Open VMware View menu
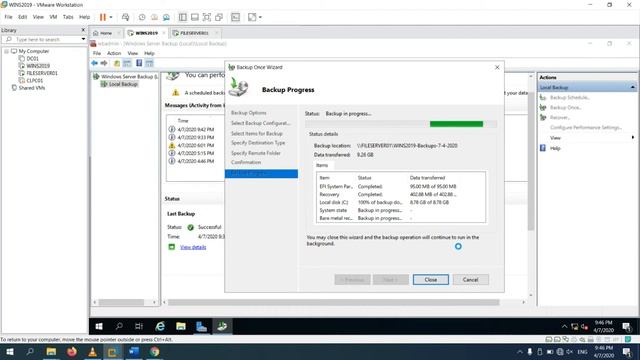 [x=38, y=17]
